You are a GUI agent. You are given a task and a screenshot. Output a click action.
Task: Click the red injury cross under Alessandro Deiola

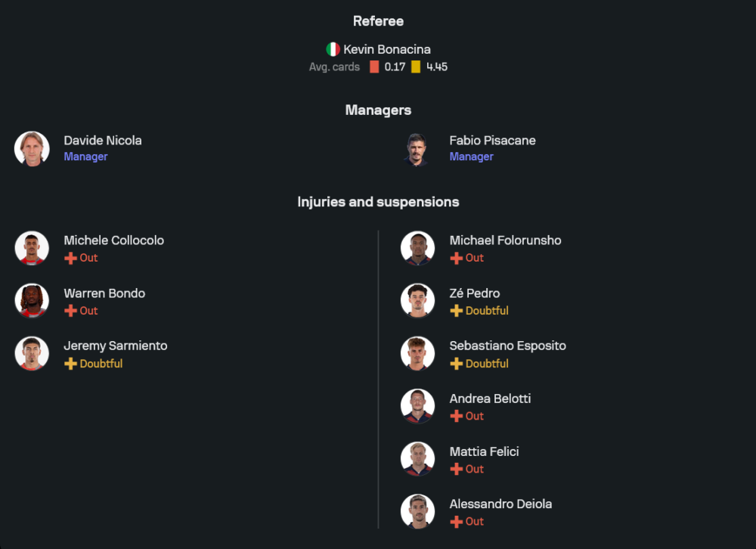(456, 521)
